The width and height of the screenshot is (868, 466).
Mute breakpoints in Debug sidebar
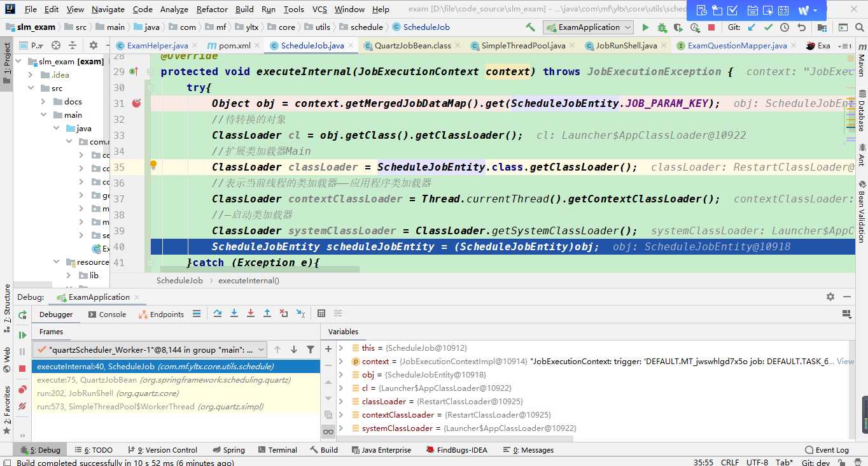[22, 406]
